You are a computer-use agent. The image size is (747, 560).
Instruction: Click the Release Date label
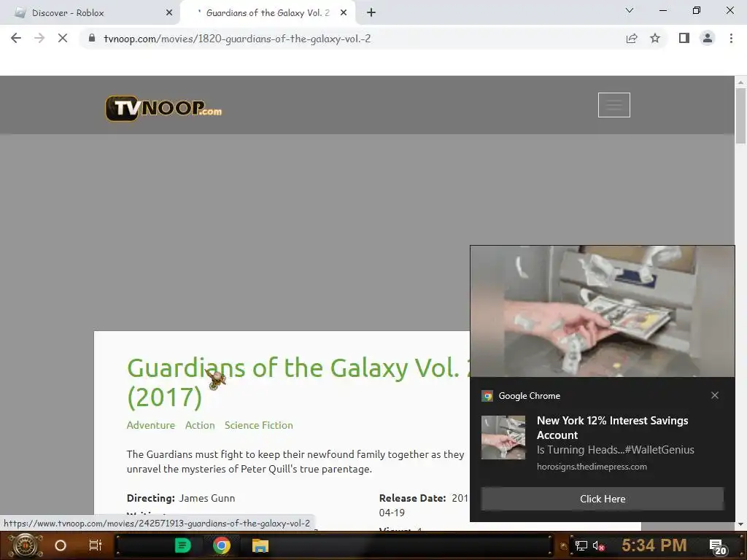point(413,498)
